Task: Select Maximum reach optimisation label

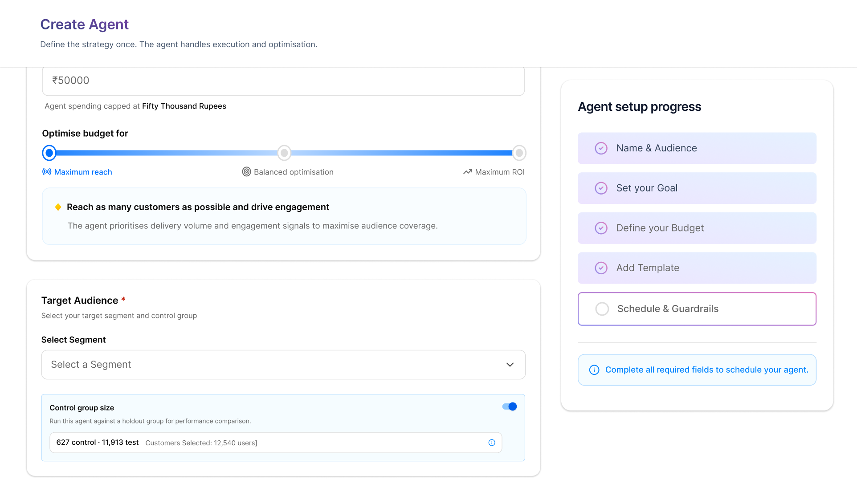Action: (83, 172)
